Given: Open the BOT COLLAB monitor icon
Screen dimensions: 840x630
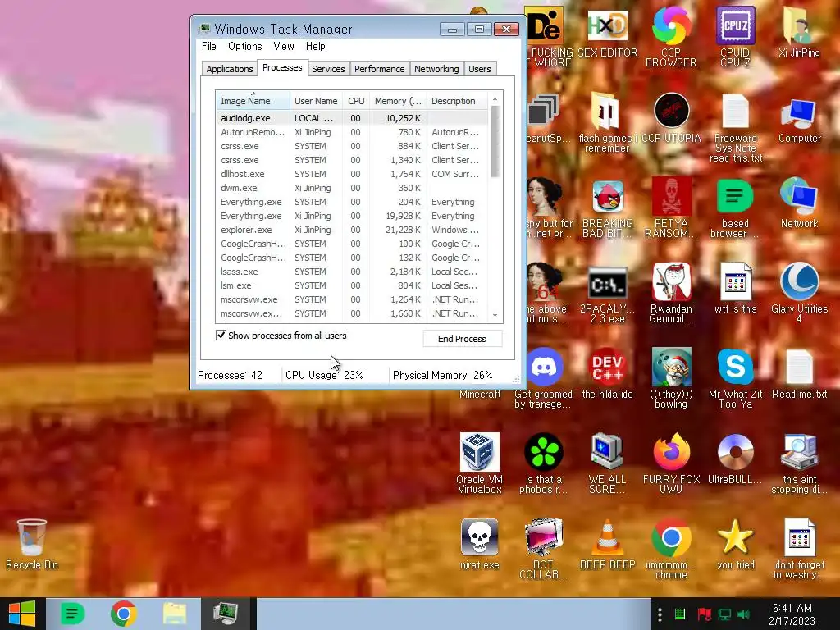Looking at the screenshot, I should [543, 549].
